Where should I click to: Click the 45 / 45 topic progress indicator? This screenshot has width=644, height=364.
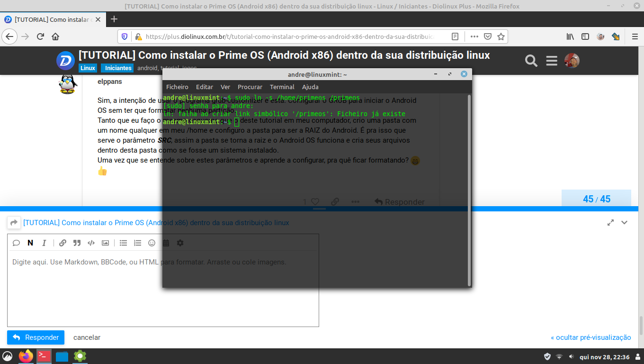pos(596,199)
